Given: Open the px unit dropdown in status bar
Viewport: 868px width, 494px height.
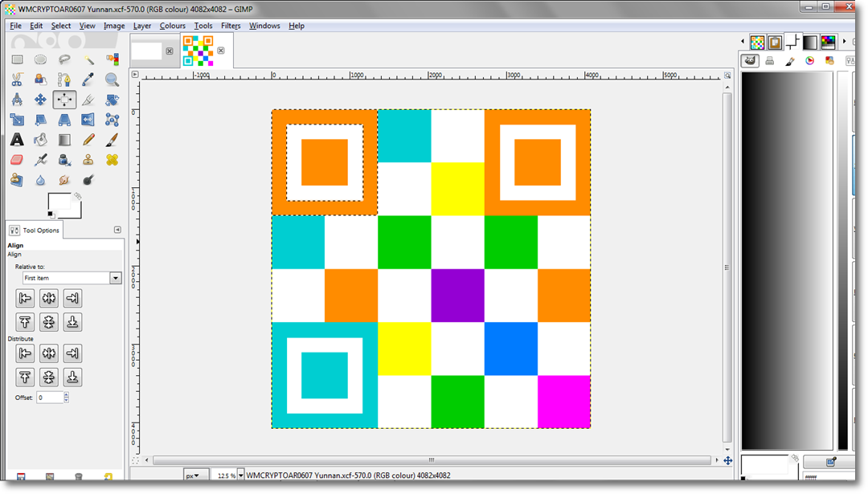Looking at the screenshot, I should 195,476.
